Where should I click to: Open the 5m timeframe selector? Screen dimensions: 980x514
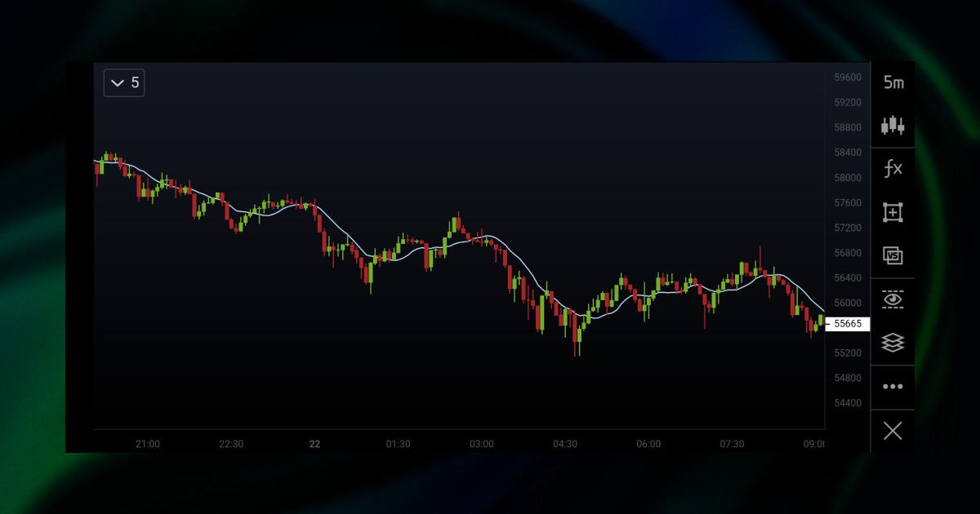pyautogui.click(x=893, y=82)
